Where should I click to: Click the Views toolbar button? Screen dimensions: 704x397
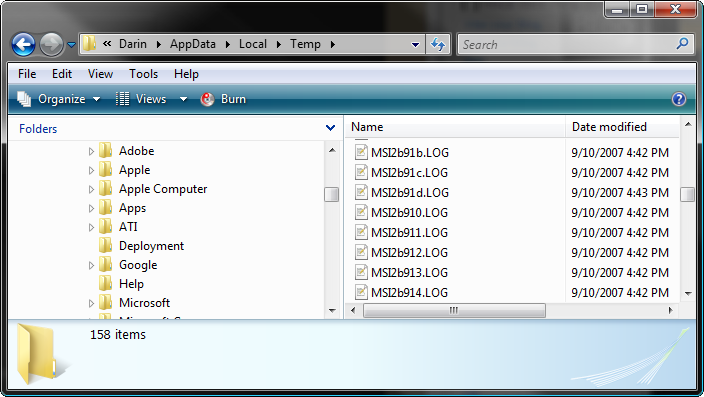[x=141, y=99]
